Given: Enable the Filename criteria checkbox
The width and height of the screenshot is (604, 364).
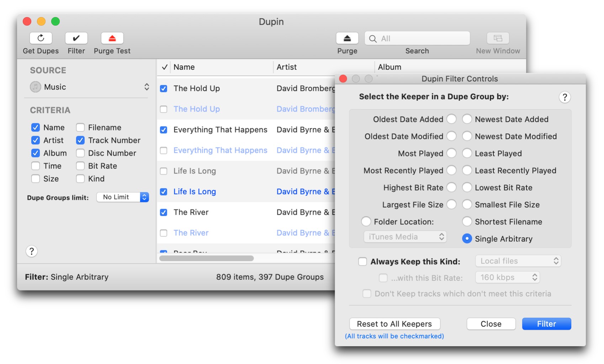Looking at the screenshot, I should point(80,128).
